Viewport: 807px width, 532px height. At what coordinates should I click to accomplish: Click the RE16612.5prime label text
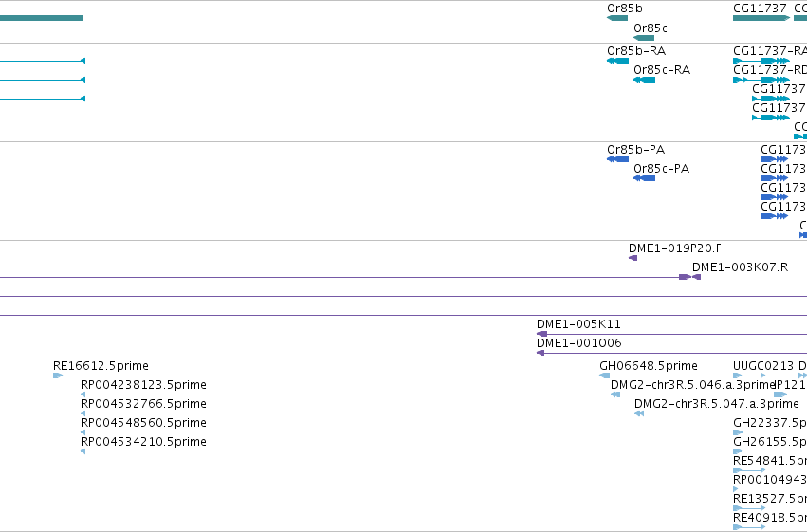click(101, 366)
